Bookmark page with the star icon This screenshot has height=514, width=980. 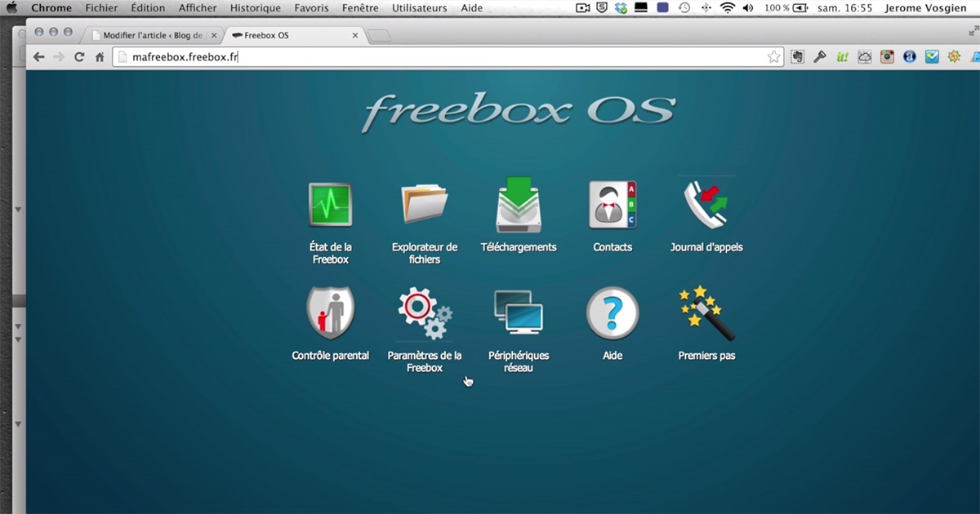773,57
